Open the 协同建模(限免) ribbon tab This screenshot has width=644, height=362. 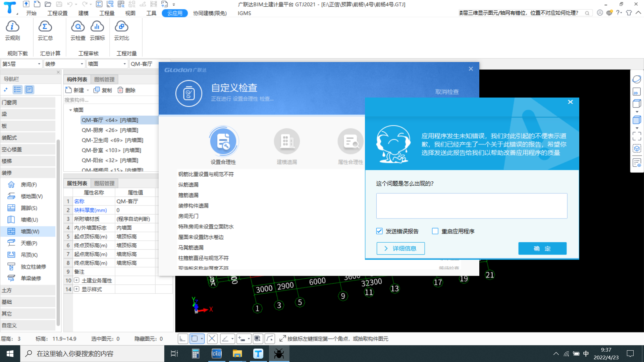[x=210, y=13]
